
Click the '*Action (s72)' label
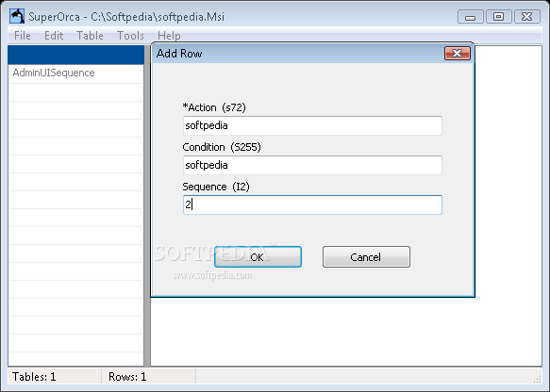[x=214, y=107]
